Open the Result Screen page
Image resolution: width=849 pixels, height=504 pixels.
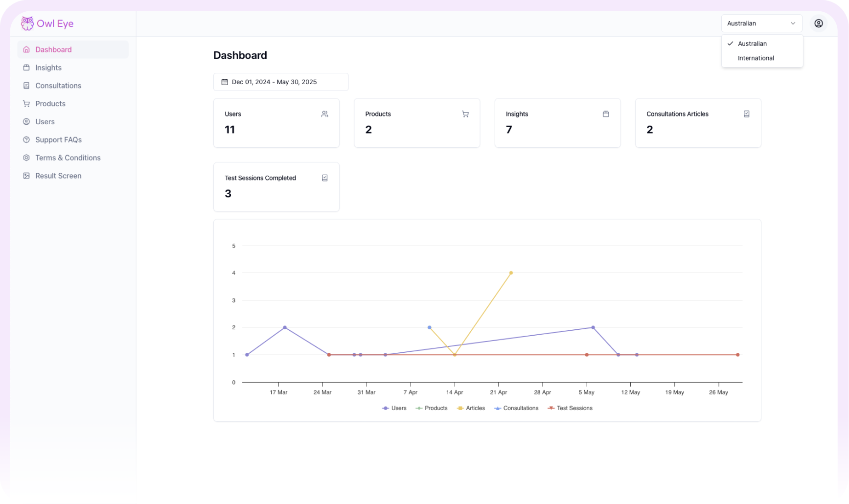[58, 176]
